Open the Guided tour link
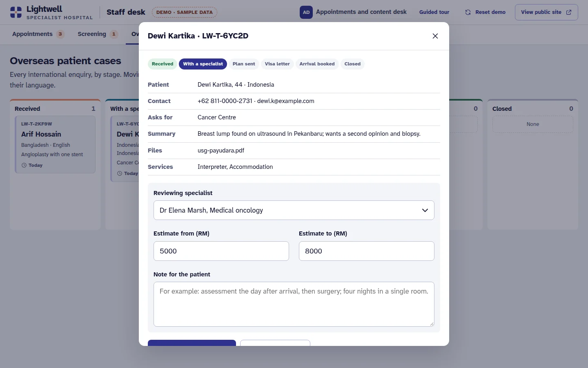This screenshot has width=588, height=368. (x=434, y=12)
